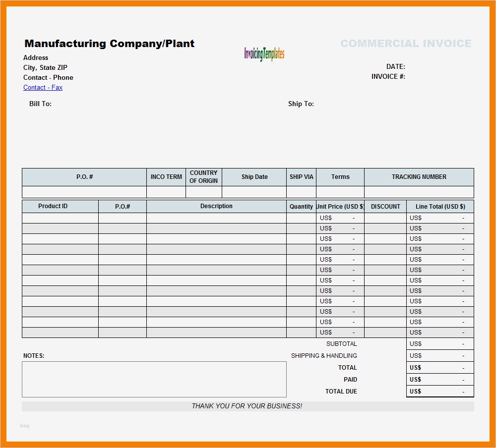Select the Address line
The image size is (496, 448).
[36, 57]
